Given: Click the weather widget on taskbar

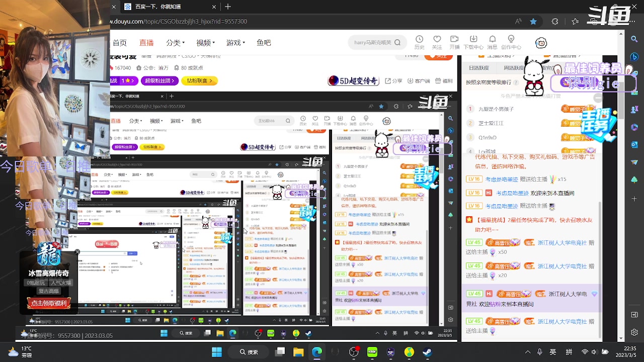Looking at the screenshot, I should tap(20, 352).
